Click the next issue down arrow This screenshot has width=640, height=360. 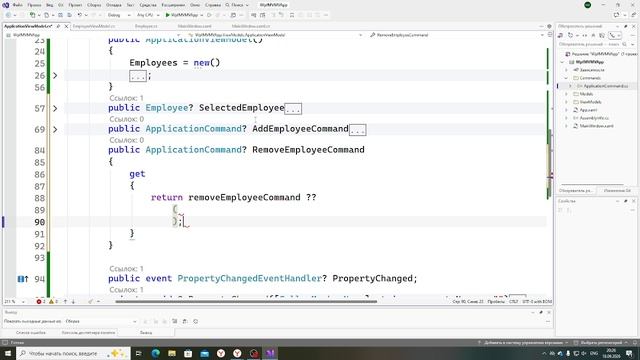[x=73, y=302]
